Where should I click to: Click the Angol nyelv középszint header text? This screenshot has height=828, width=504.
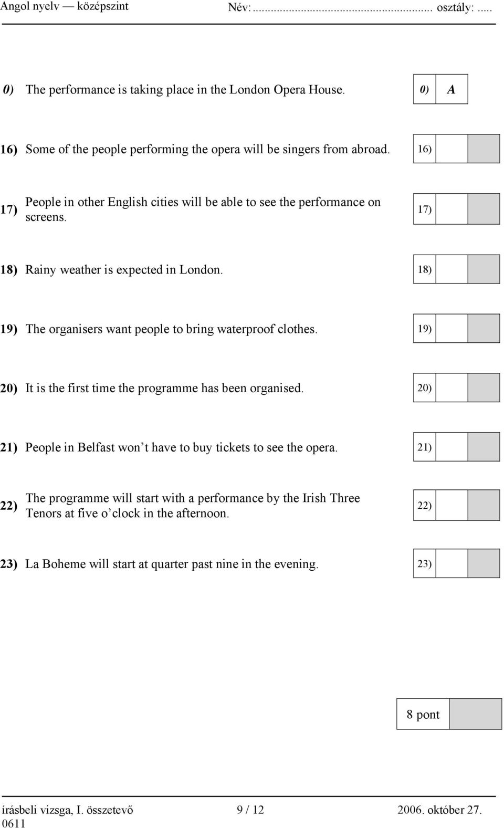coord(65,7)
